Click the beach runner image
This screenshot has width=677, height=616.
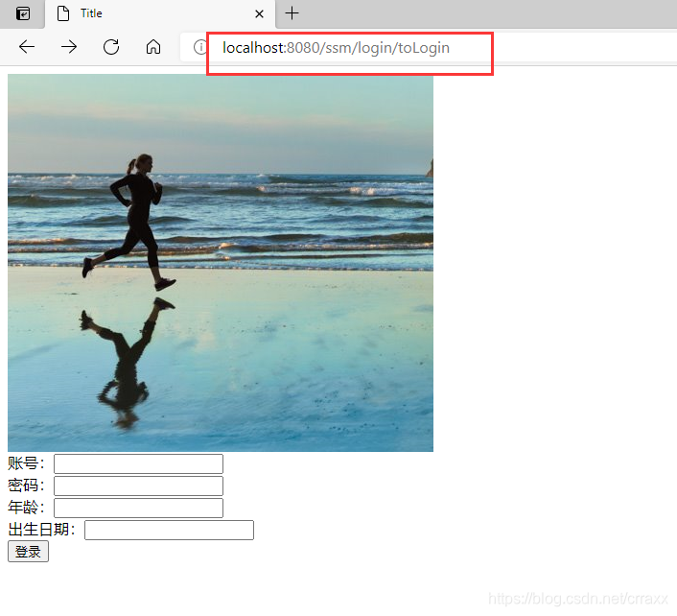(x=221, y=263)
